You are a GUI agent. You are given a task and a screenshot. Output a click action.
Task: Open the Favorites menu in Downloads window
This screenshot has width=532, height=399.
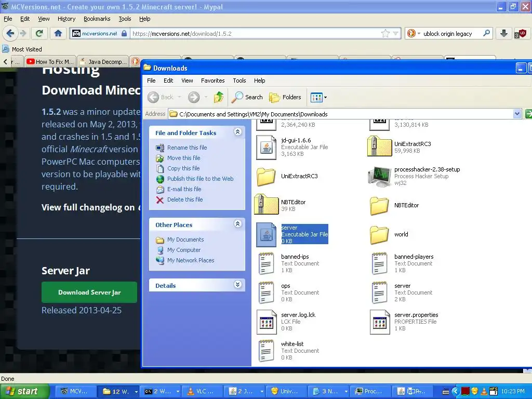[212, 81]
